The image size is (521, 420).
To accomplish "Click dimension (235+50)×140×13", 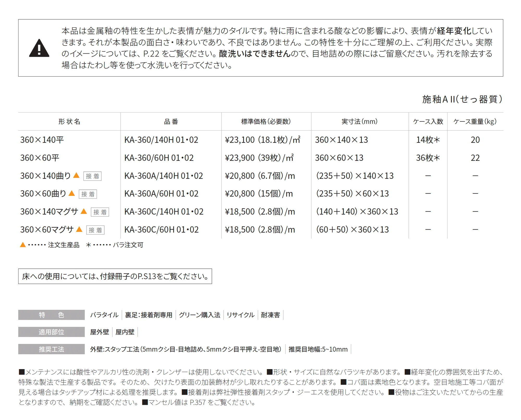I will pos(355,176).
